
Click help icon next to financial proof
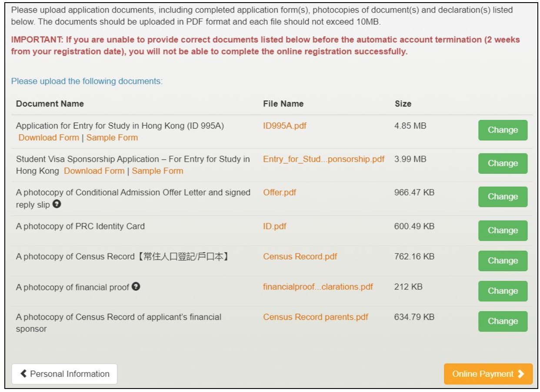point(136,287)
